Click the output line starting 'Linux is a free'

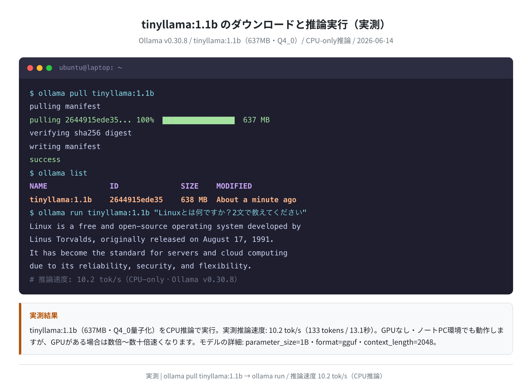click(165, 226)
